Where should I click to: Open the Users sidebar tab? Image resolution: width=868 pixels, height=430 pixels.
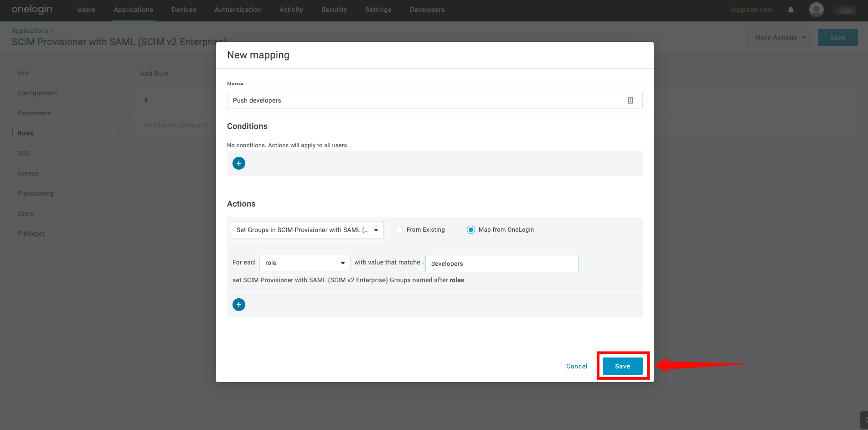click(26, 213)
